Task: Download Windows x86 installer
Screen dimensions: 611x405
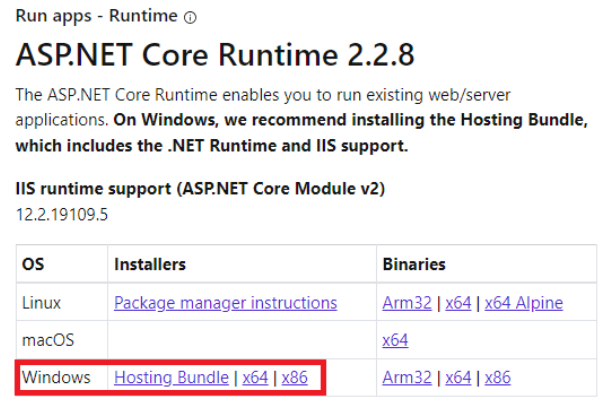Action: (x=295, y=377)
